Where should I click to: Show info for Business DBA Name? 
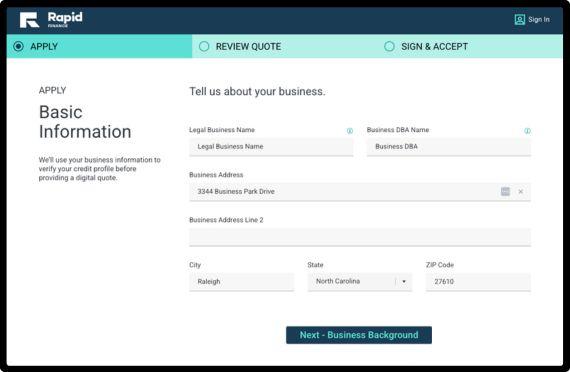527,131
